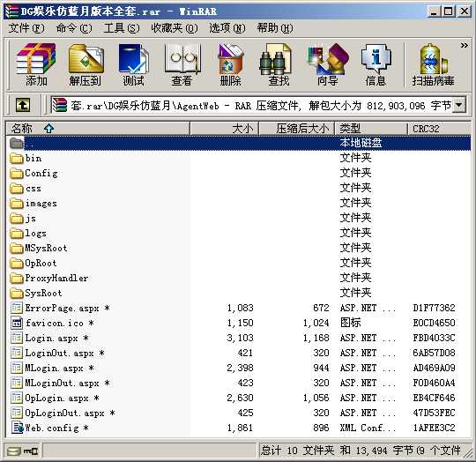Start Virus Scan (扫描病毒) tool
Image resolution: width=476 pixels, height=462 pixels.
[x=433, y=64]
